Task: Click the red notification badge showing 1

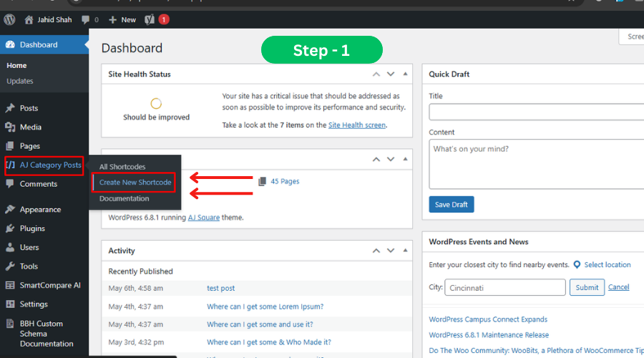Action: click(x=164, y=19)
